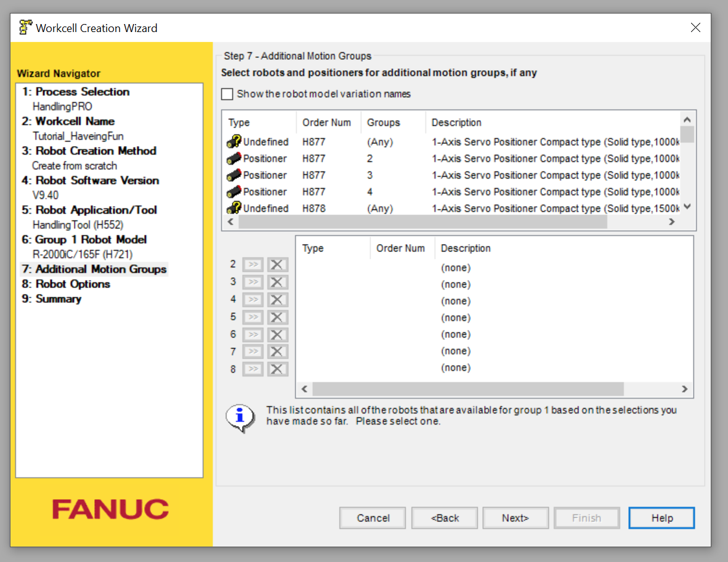Select the R-2000iC/165F (H721) entry
728x562 pixels.
coord(82,255)
